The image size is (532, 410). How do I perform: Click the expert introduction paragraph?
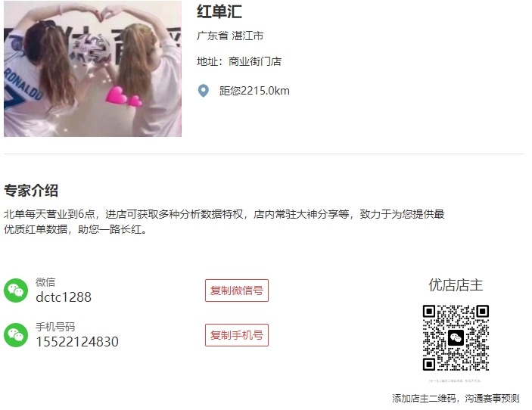pos(224,222)
